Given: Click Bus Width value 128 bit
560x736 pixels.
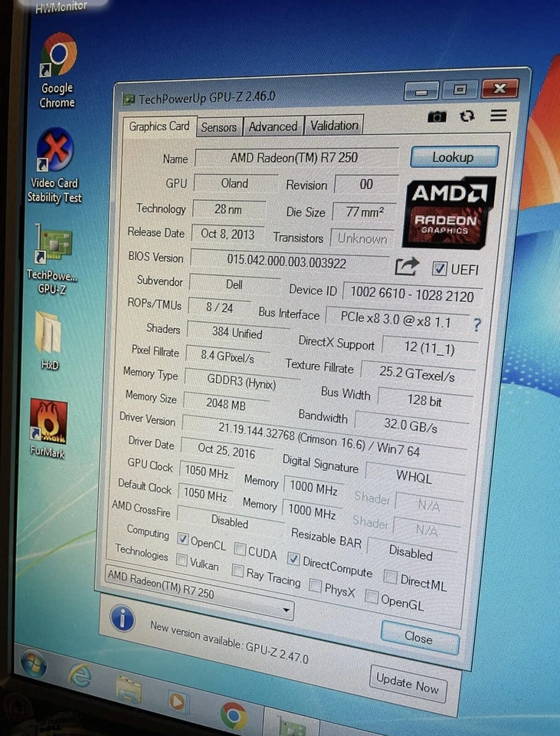Looking at the screenshot, I should (x=425, y=400).
